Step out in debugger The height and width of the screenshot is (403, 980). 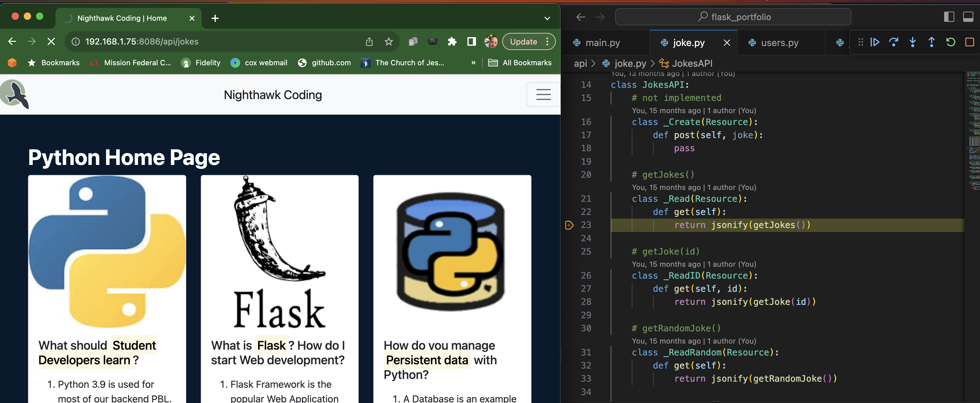click(932, 42)
